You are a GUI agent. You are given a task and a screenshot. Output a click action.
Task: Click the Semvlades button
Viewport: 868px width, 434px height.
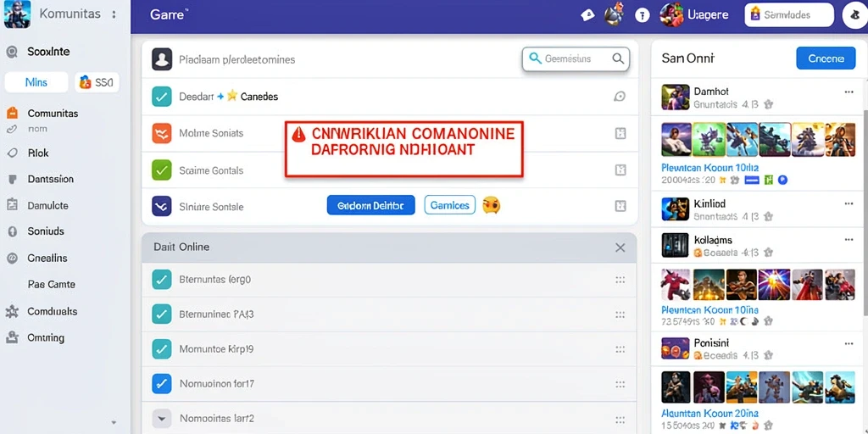[x=789, y=15]
